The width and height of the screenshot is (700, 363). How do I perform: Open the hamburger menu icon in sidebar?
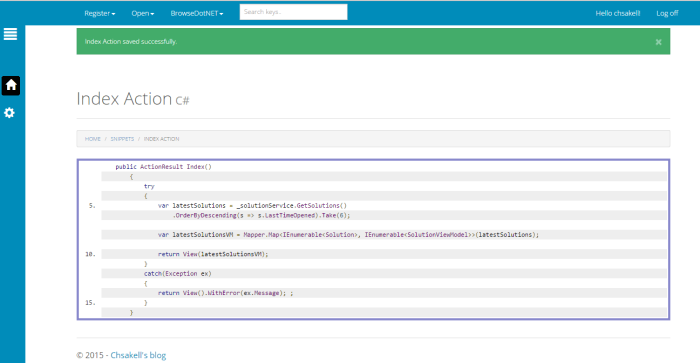coord(10,34)
